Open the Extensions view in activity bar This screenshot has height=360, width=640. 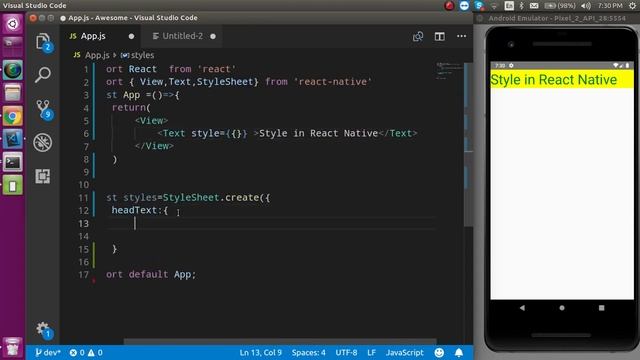43,176
